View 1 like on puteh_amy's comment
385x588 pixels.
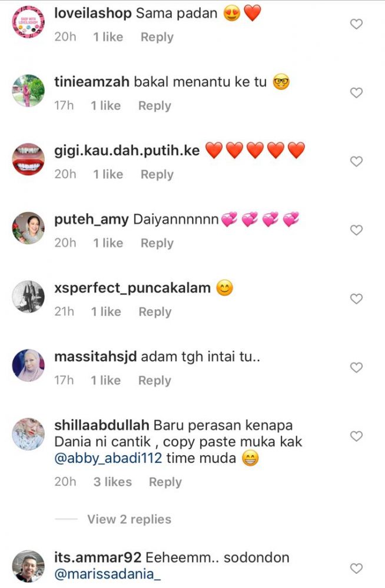108,243
